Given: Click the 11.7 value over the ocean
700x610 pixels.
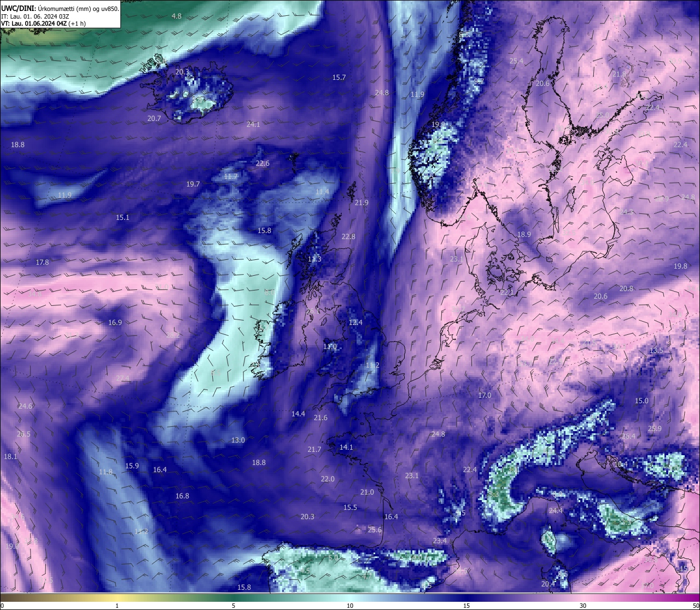Looking at the screenshot, I should coord(231,177).
